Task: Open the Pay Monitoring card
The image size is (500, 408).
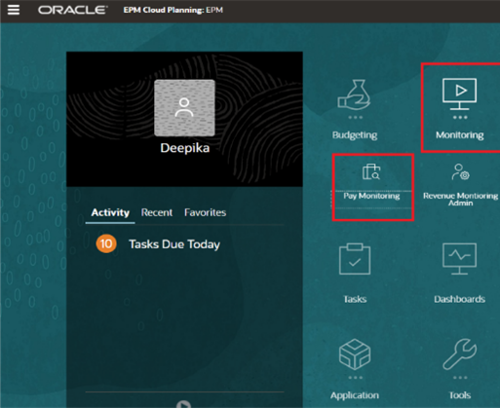Action: pyautogui.click(x=372, y=182)
